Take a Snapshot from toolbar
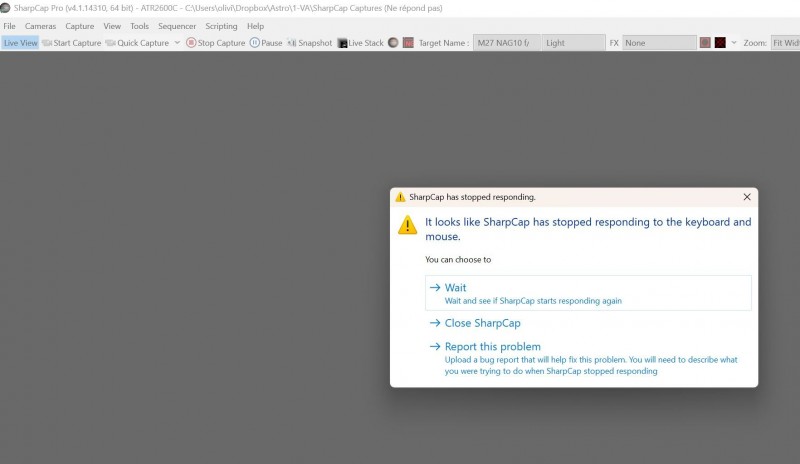 coord(310,43)
